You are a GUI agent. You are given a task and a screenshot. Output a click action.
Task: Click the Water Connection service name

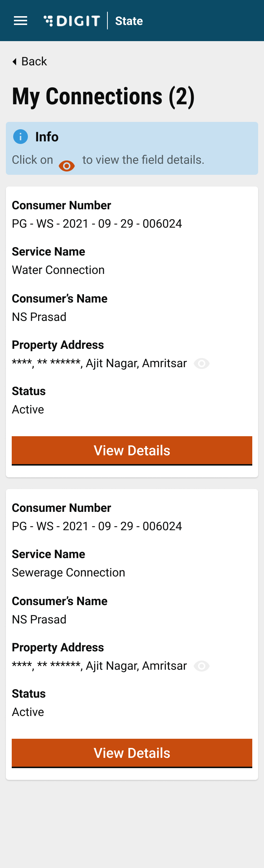click(58, 270)
